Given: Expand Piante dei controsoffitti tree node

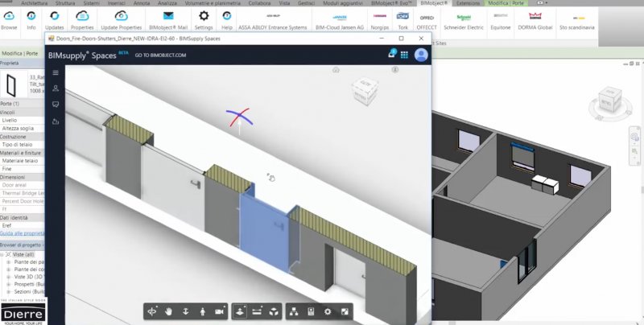Looking at the screenshot, I should 8,269.
